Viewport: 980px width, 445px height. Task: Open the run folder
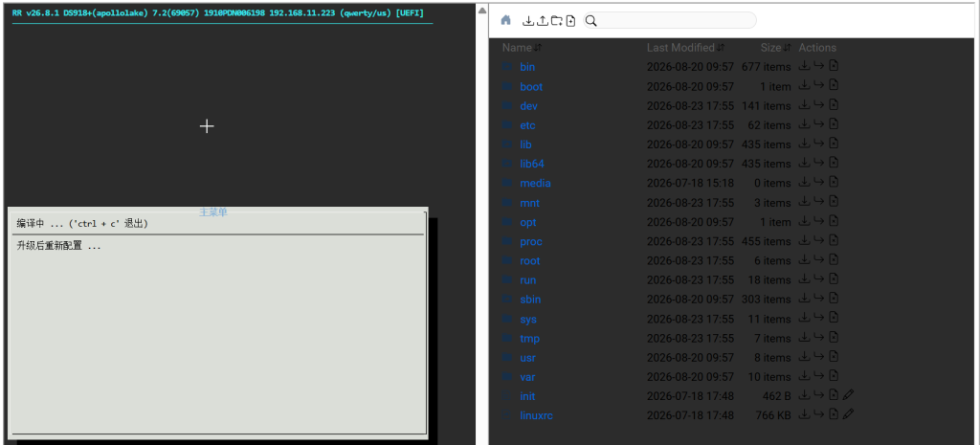coord(528,280)
